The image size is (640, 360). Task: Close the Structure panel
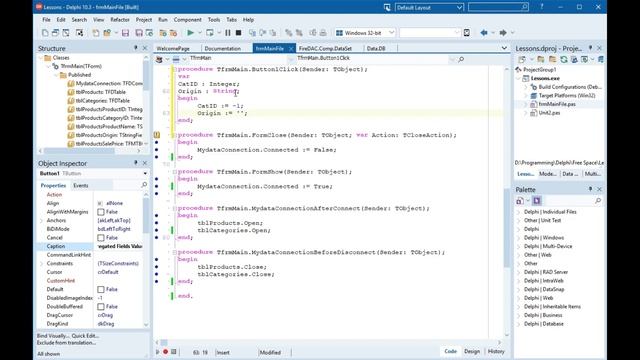coord(145,48)
